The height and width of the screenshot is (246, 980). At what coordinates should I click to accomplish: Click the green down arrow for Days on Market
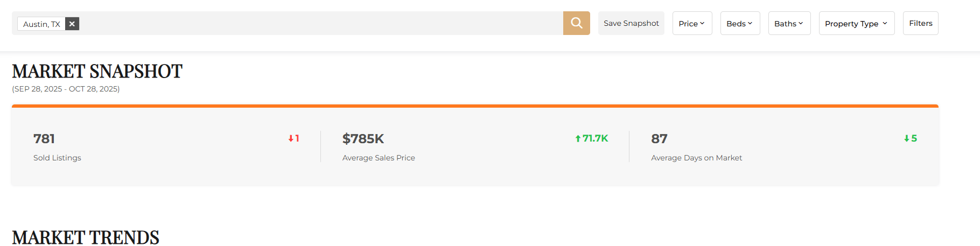point(906,139)
